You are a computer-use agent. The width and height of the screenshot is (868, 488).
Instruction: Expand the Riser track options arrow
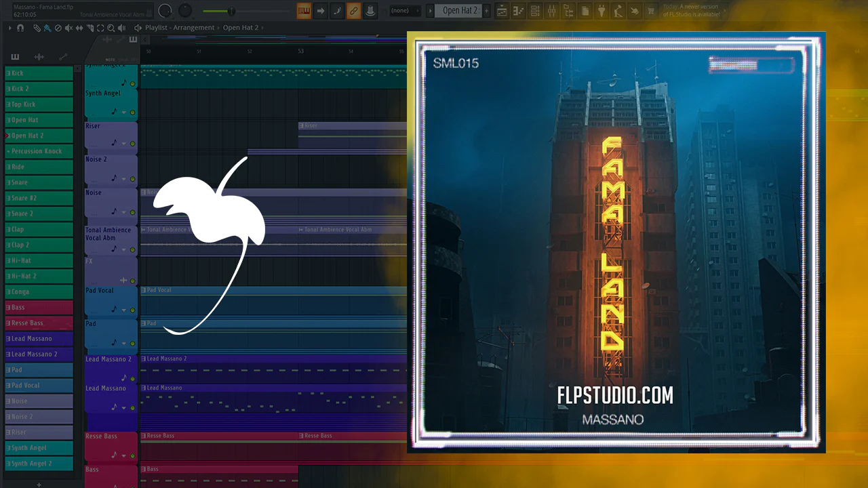(x=123, y=144)
